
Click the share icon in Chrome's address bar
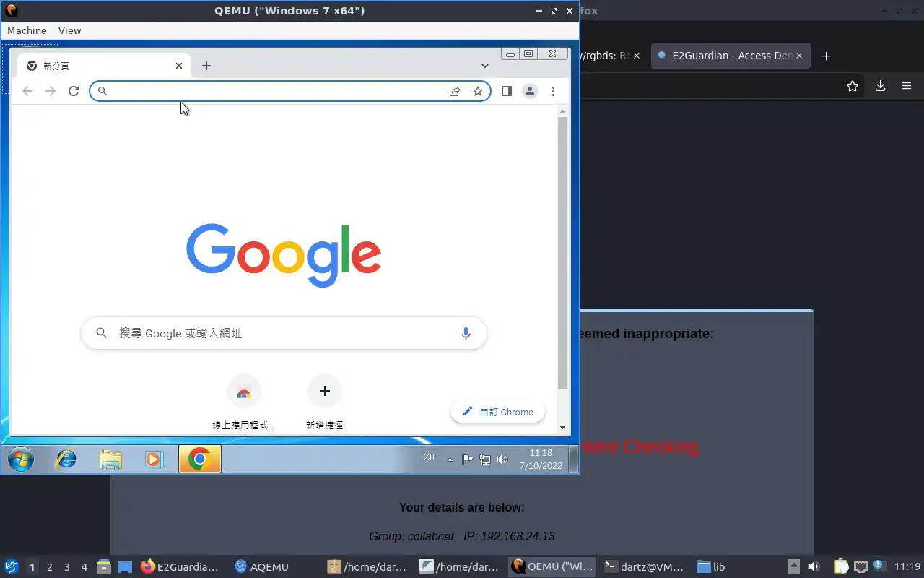455,91
